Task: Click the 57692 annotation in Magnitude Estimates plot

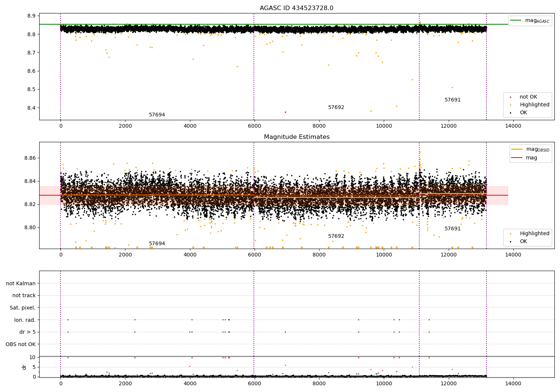Action: tap(336, 236)
